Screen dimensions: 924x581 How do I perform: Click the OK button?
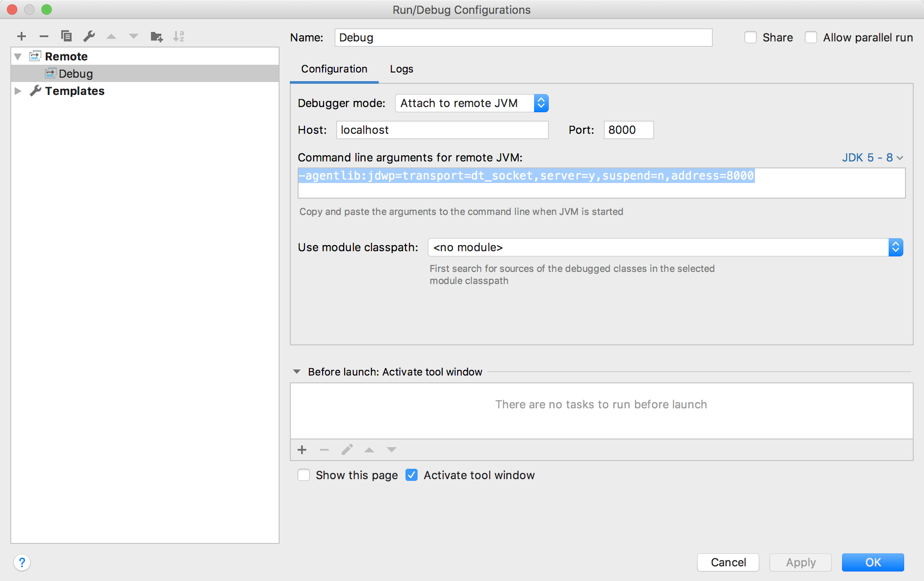click(872, 562)
